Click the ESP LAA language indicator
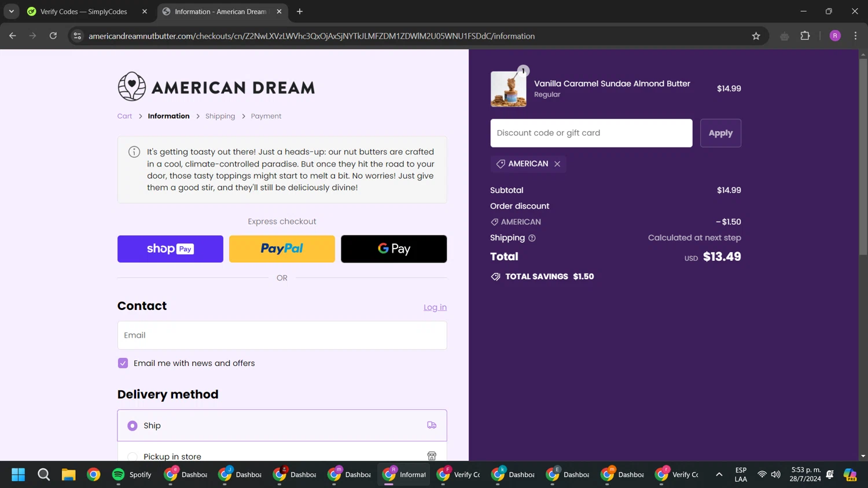 point(741,475)
